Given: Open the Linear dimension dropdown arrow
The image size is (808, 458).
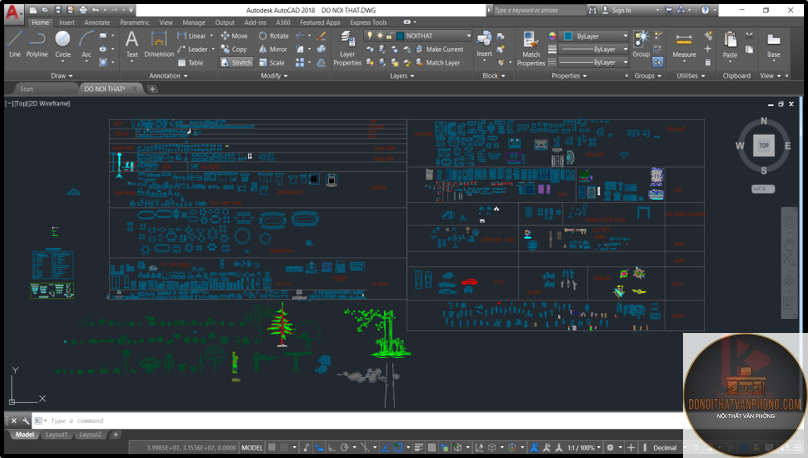Looking at the screenshot, I should pyautogui.click(x=211, y=36).
